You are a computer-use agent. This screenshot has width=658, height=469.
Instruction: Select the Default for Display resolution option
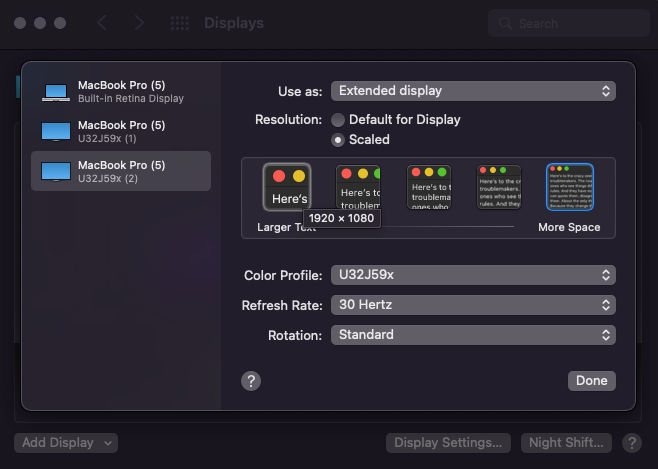[x=337, y=120]
